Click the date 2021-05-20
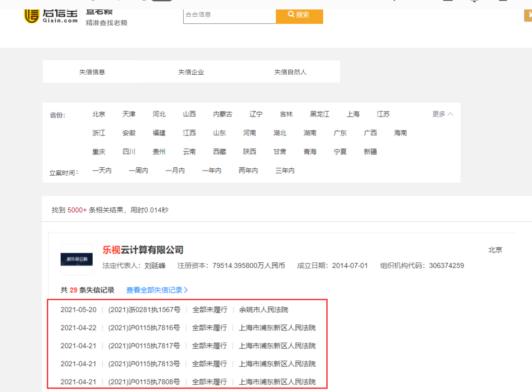The image size is (532, 392). [x=78, y=310]
